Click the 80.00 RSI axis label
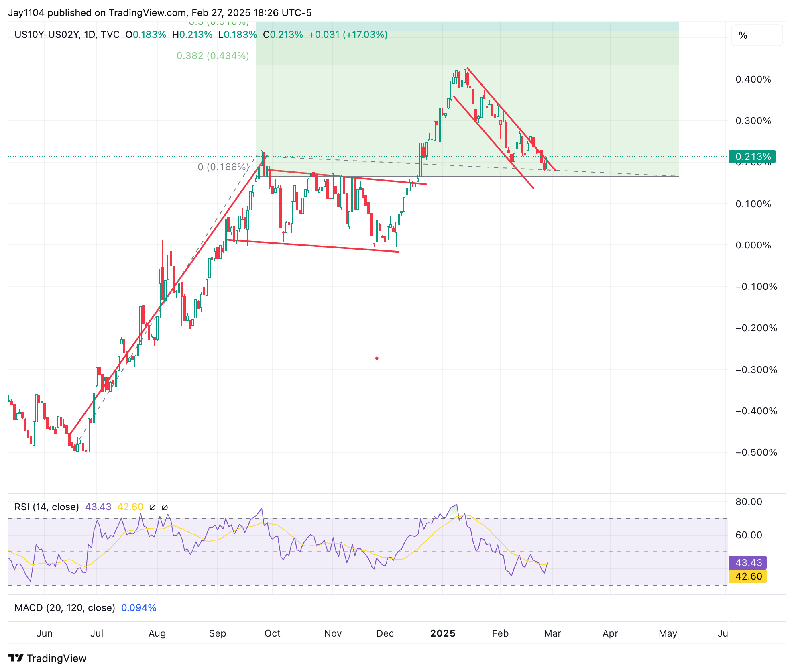794x672 pixels. [x=749, y=502]
